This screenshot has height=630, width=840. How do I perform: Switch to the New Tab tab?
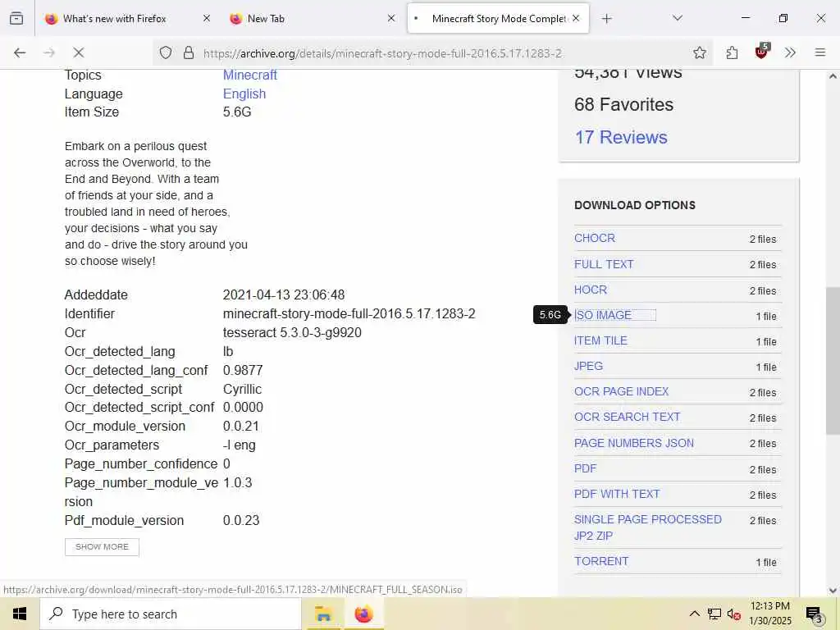[x=266, y=19]
